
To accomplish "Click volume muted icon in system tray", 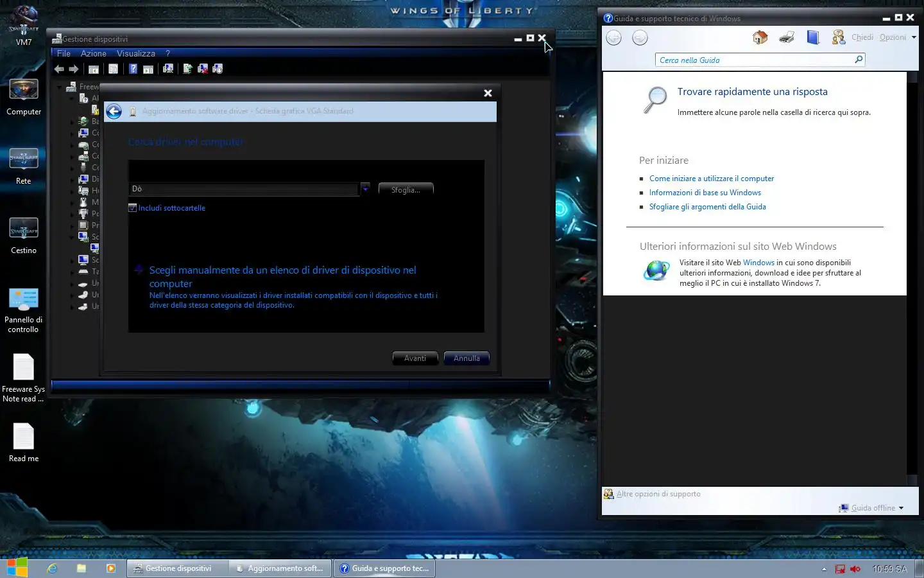I will pyautogui.click(x=855, y=569).
